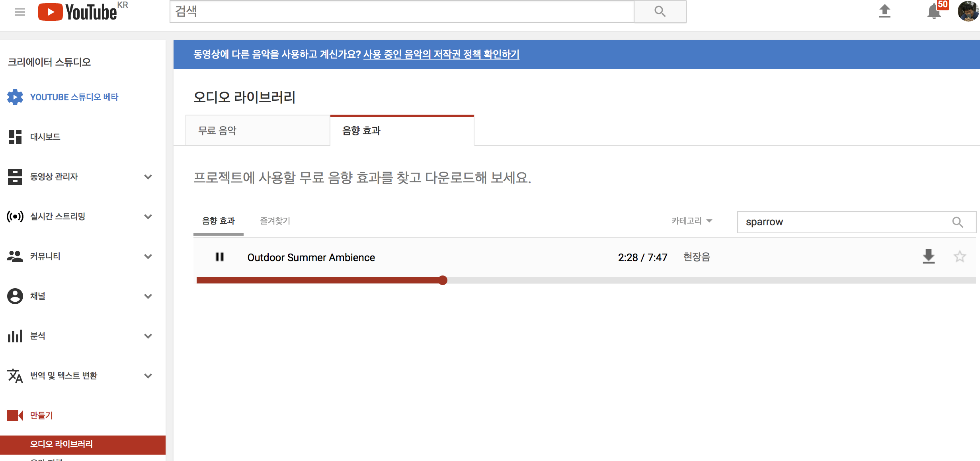Open the 카테고리 category dropdown
Screen dimensions: 980x461
pyautogui.click(x=691, y=221)
